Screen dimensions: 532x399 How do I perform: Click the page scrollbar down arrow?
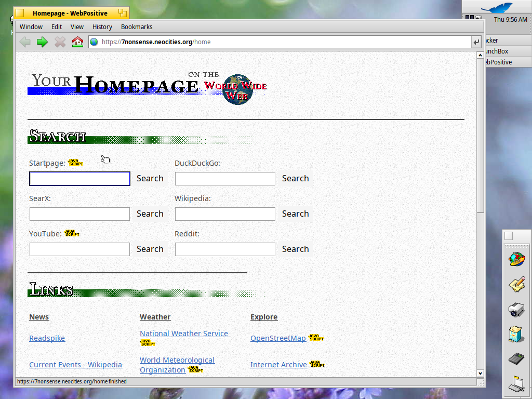480,373
